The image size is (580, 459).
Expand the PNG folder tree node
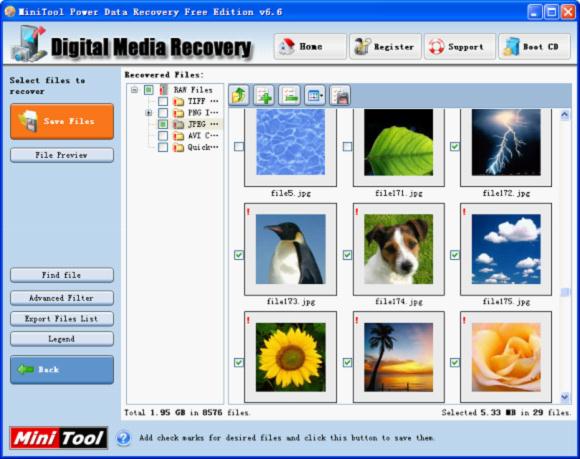[x=149, y=113]
